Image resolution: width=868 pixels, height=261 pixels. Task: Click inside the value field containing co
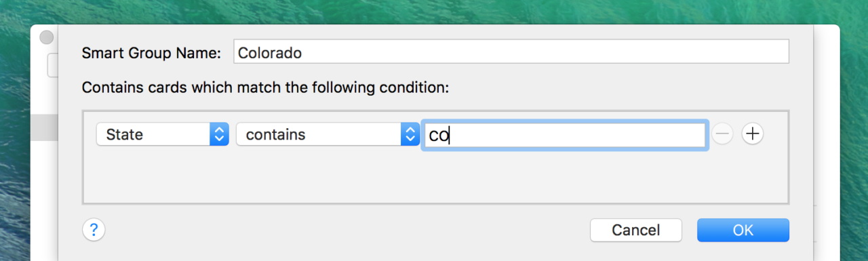[x=566, y=135]
